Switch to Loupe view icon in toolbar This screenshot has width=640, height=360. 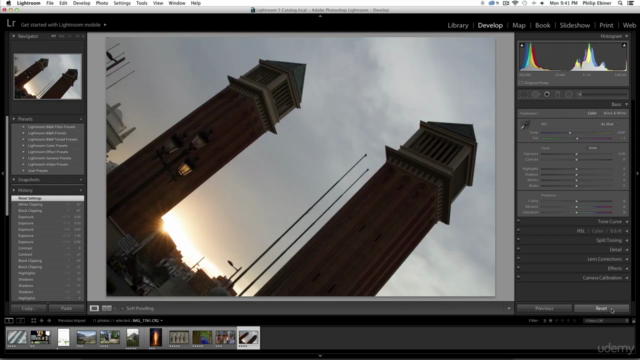point(94,308)
